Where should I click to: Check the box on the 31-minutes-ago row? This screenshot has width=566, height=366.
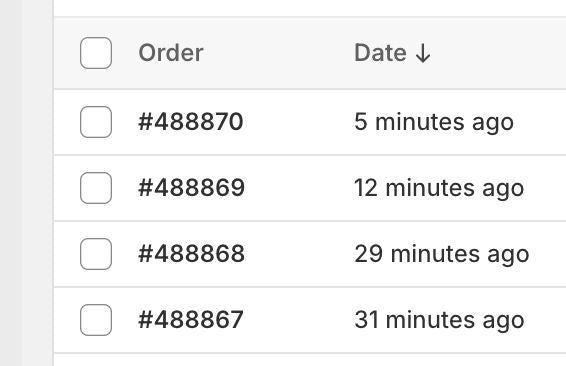coord(96,320)
